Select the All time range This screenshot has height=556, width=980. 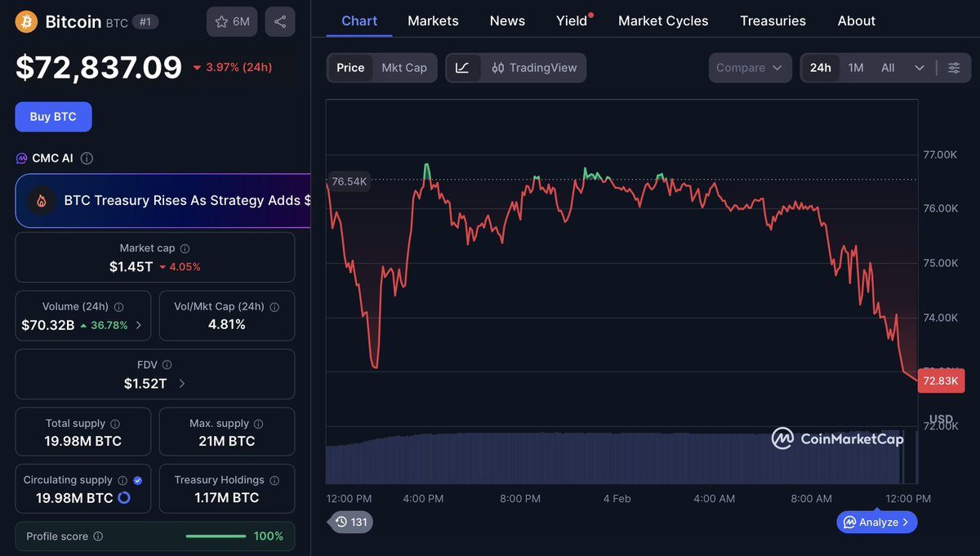[888, 68]
